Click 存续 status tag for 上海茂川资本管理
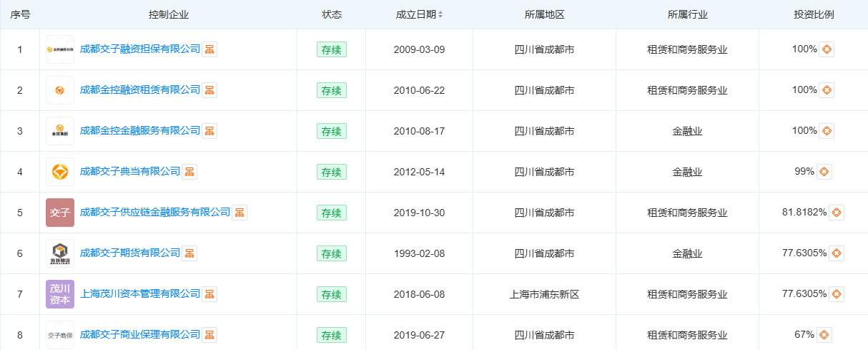Screen dimensions: 868x350 point(332,294)
